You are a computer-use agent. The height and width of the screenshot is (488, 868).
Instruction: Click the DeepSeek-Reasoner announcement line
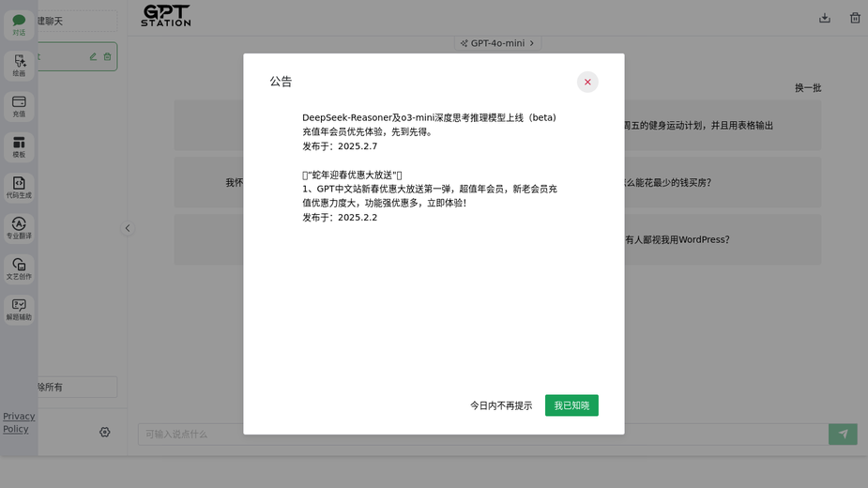coord(429,117)
